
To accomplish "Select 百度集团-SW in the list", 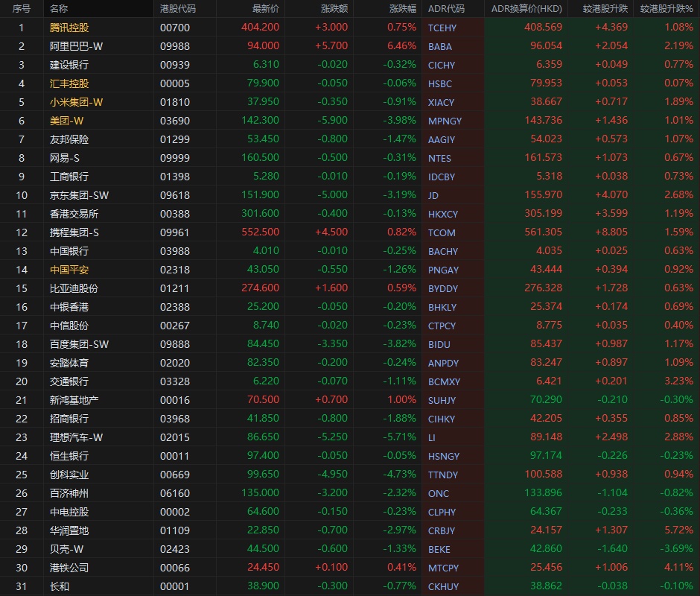I will (x=79, y=344).
